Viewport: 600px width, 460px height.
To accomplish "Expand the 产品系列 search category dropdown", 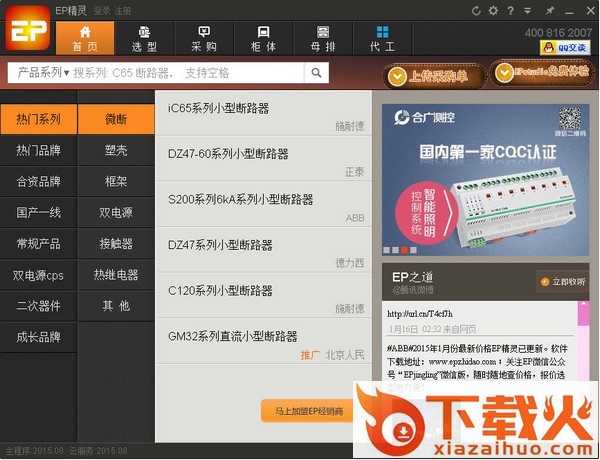I will [43, 72].
